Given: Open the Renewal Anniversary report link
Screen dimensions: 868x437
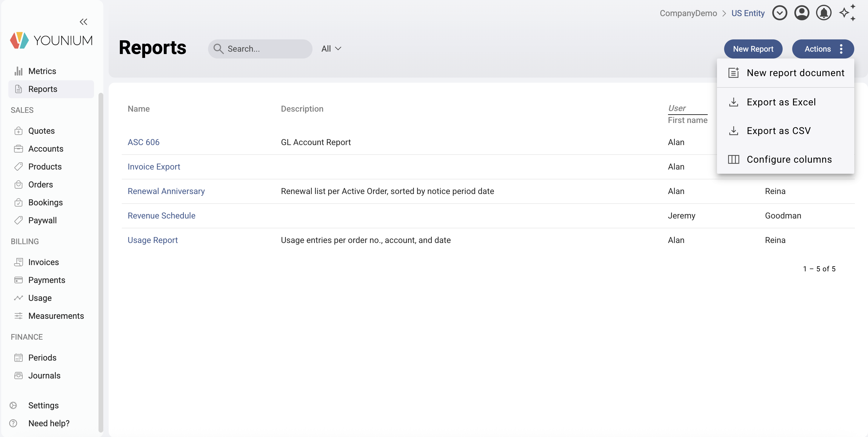Looking at the screenshot, I should (166, 191).
